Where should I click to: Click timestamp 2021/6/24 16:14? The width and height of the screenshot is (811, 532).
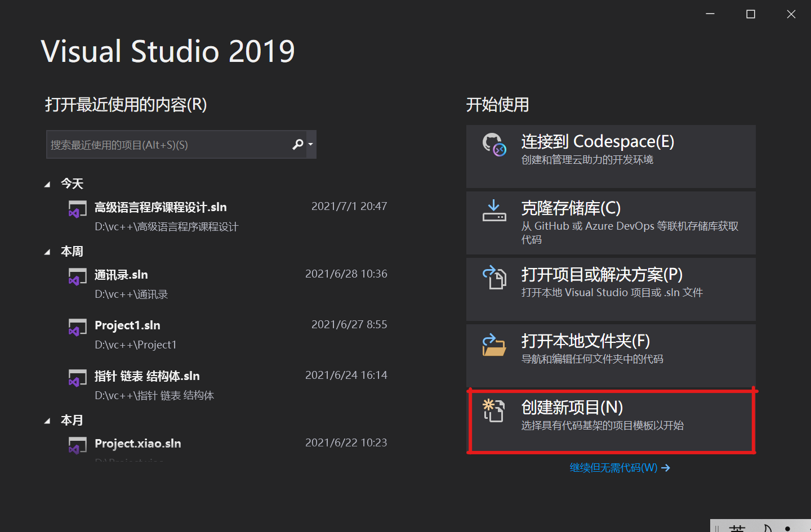[346, 375]
